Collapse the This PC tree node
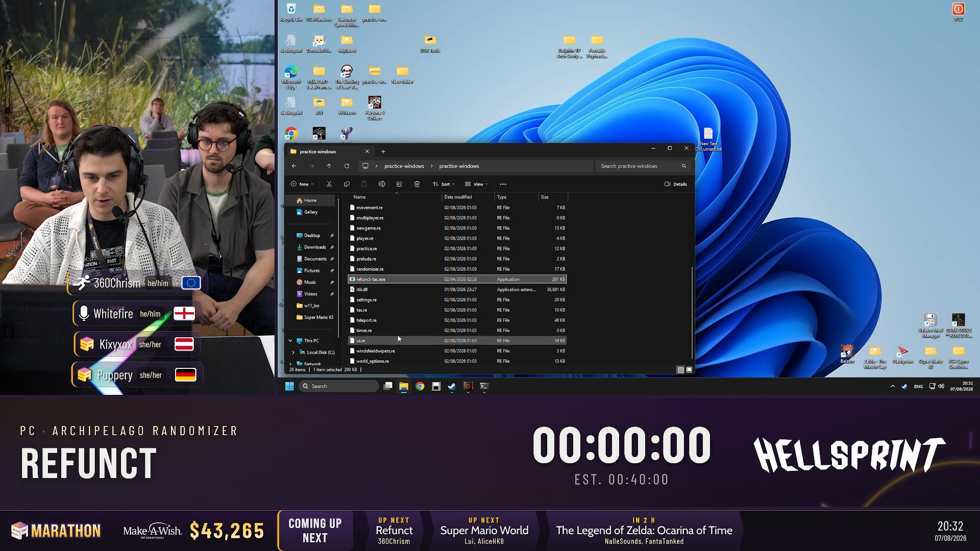The width and height of the screenshot is (980, 551). [290, 341]
